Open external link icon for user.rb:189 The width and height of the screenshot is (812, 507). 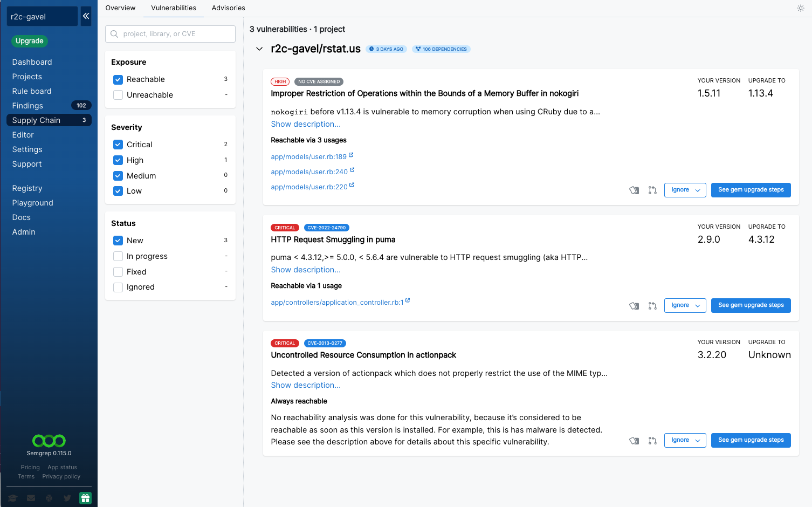[351, 155]
